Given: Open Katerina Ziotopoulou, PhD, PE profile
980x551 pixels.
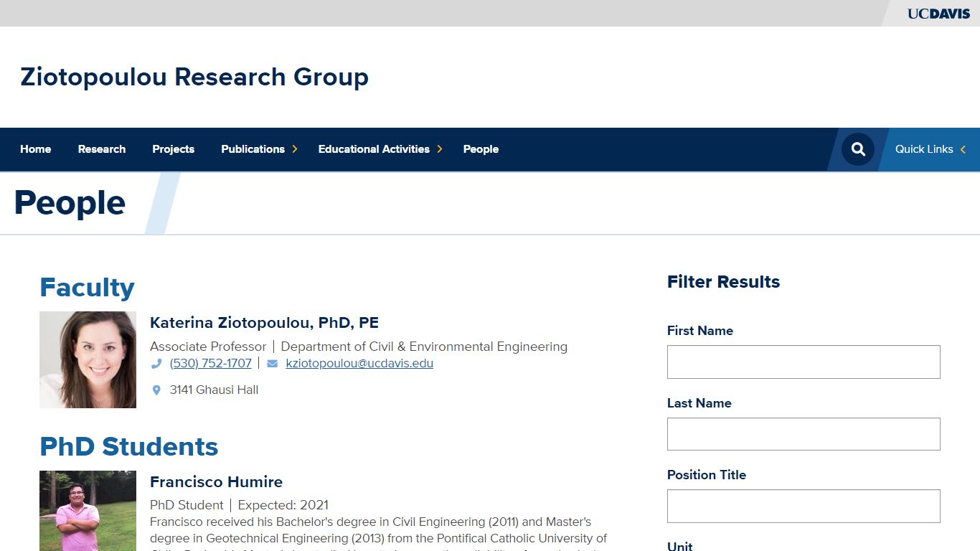Looking at the screenshot, I should (x=264, y=323).
